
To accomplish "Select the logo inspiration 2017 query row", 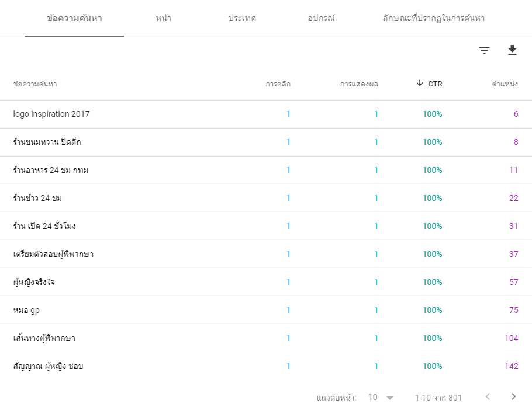I will [x=266, y=114].
